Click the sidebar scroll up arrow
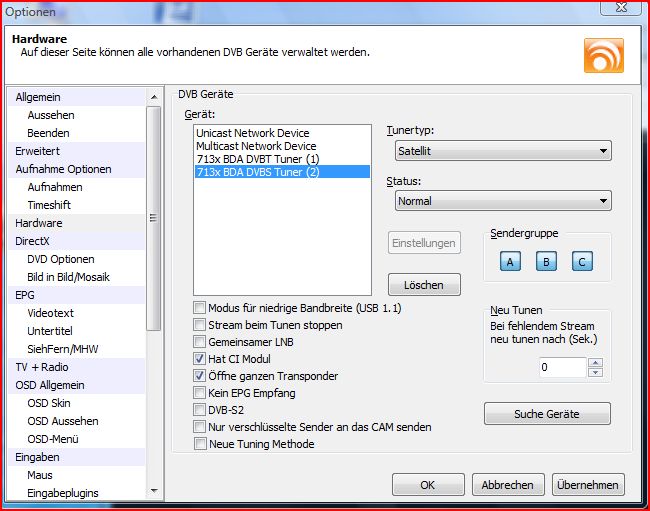The height and width of the screenshot is (511, 650). pyautogui.click(x=154, y=97)
